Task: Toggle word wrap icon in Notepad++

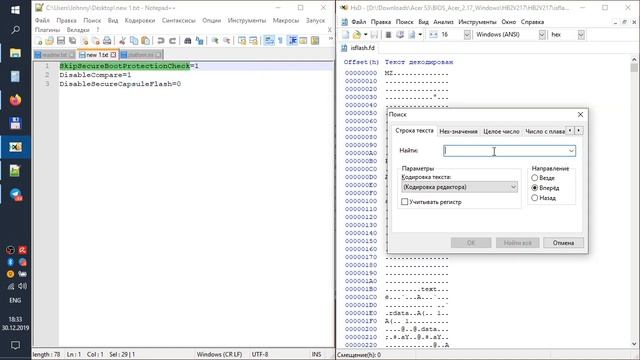Action: point(269,40)
